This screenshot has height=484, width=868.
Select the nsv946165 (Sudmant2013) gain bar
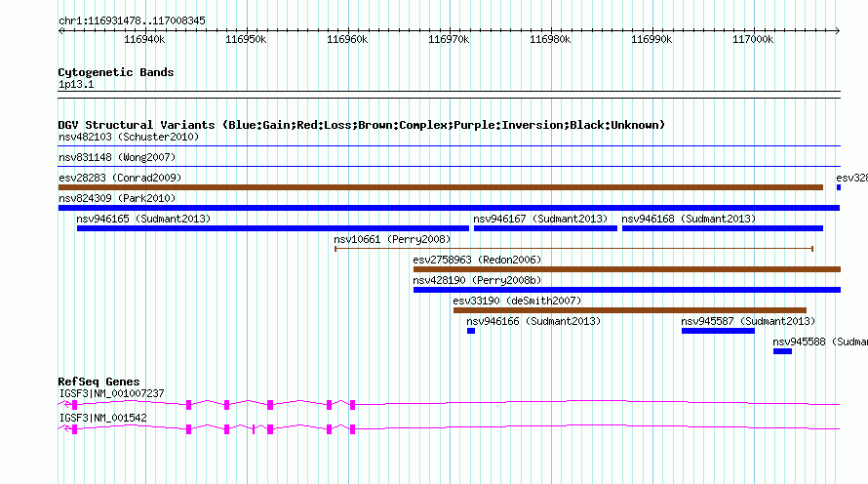coord(273,228)
